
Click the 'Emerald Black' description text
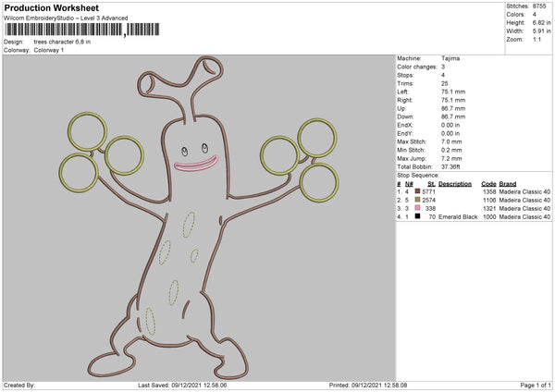pyautogui.click(x=458, y=216)
